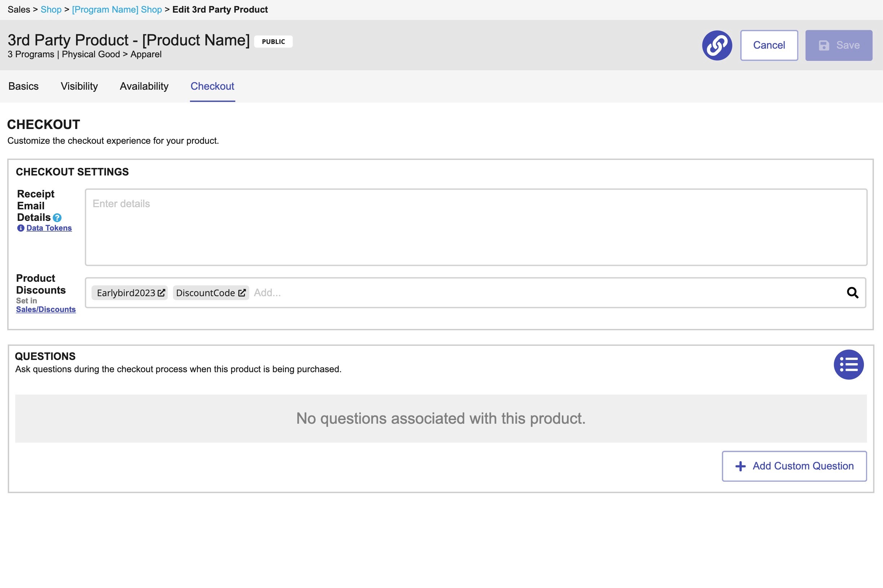Click the discount search magnifier icon
This screenshot has width=883, height=588.
click(x=852, y=293)
